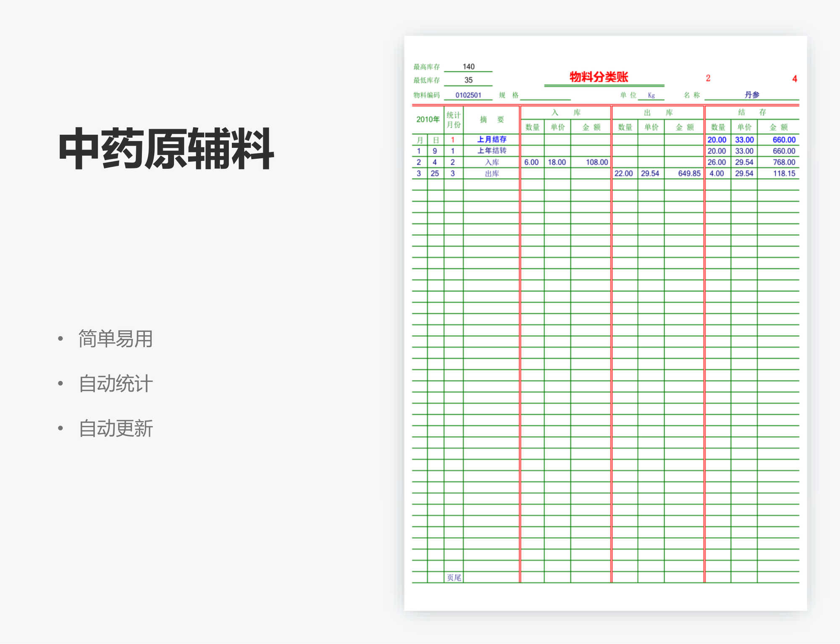Click the 摘要 column header

tap(491, 120)
